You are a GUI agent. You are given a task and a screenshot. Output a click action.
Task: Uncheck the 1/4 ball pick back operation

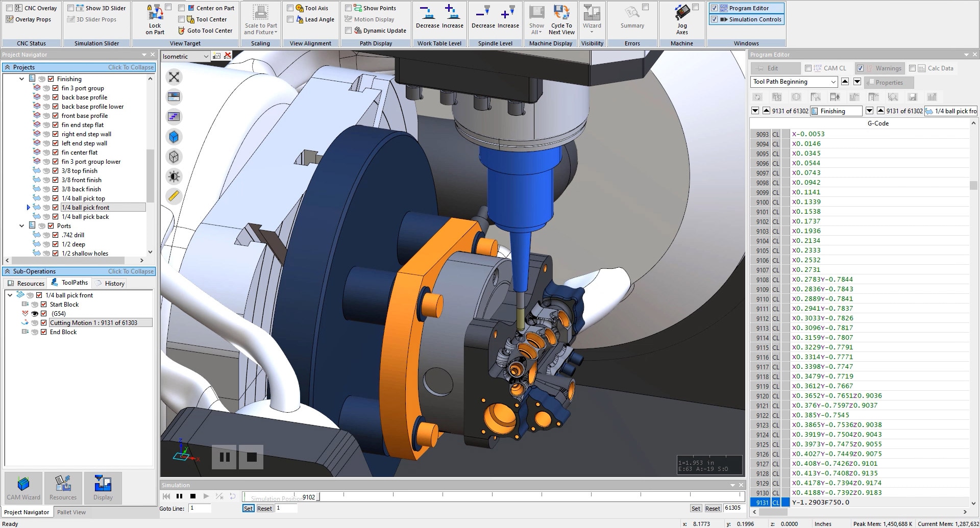click(x=56, y=217)
